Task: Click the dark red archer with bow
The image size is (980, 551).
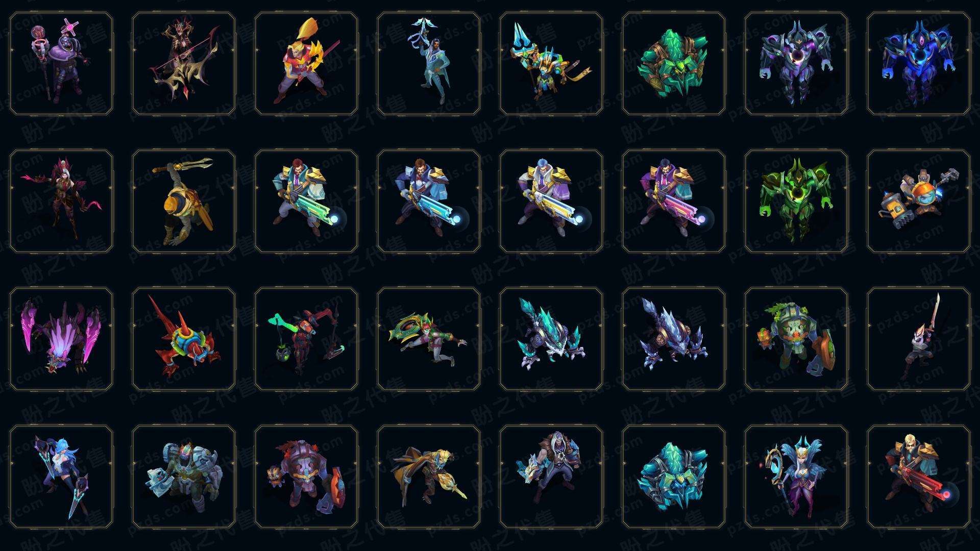Action: click(184, 63)
